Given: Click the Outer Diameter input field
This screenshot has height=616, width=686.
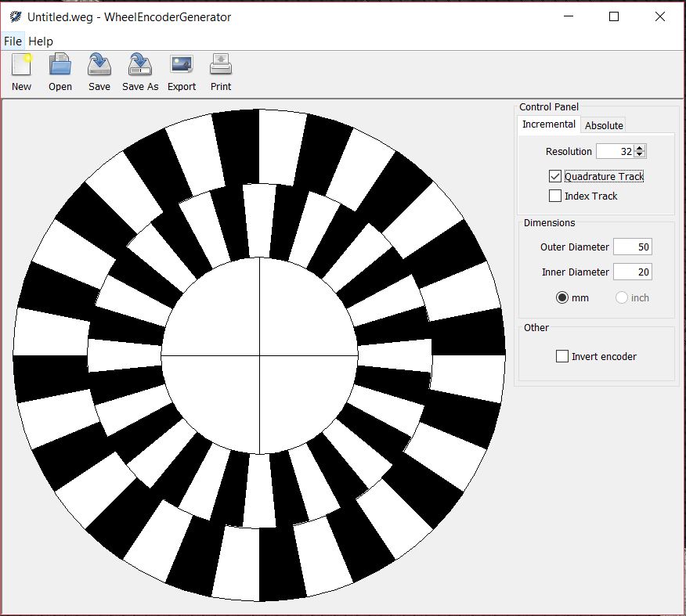Looking at the screenshot, I should (632, 247).
